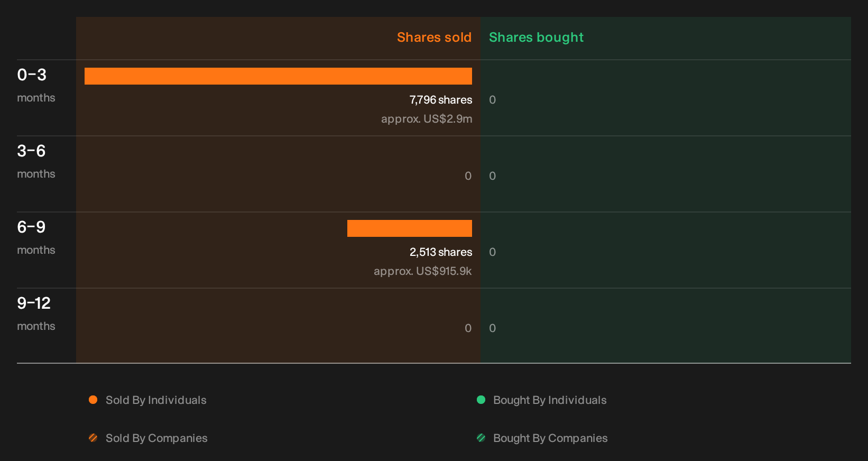Click the 3-6 months row label
The width and height of the screenshot is (868, 461).
coord(36,161)
